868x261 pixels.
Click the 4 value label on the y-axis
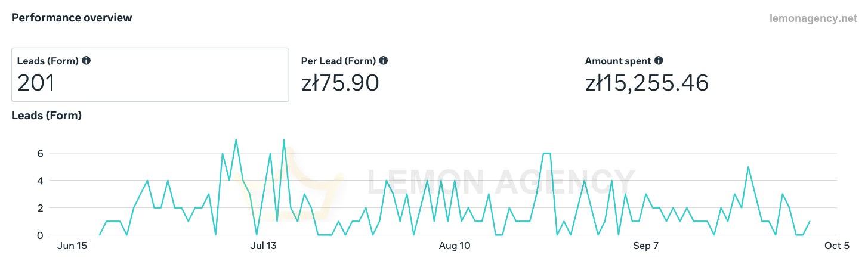click(x=40, y=181)
